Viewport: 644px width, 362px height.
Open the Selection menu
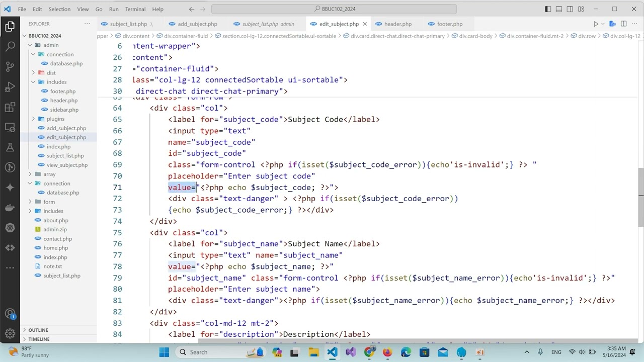(x=59, y=9)
